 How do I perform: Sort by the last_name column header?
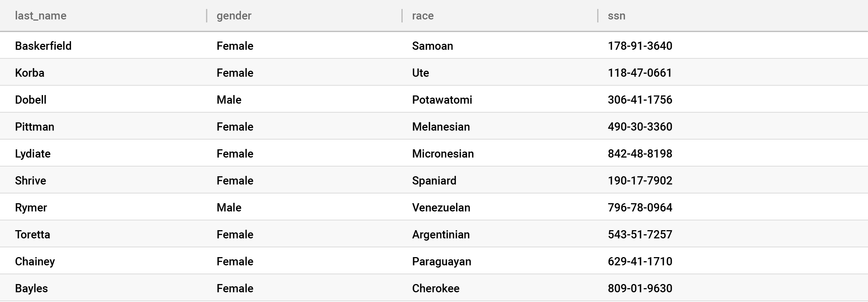click(41, 16)
